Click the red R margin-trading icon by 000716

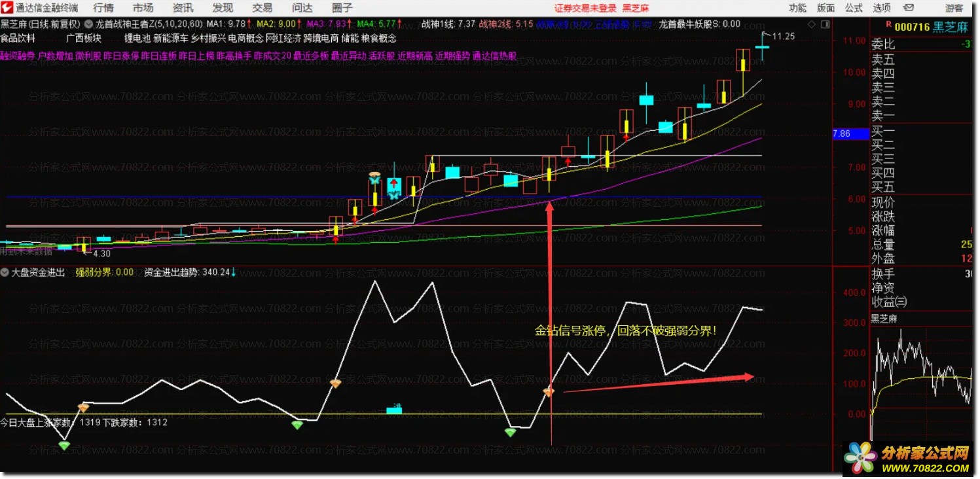click(888, 25)
